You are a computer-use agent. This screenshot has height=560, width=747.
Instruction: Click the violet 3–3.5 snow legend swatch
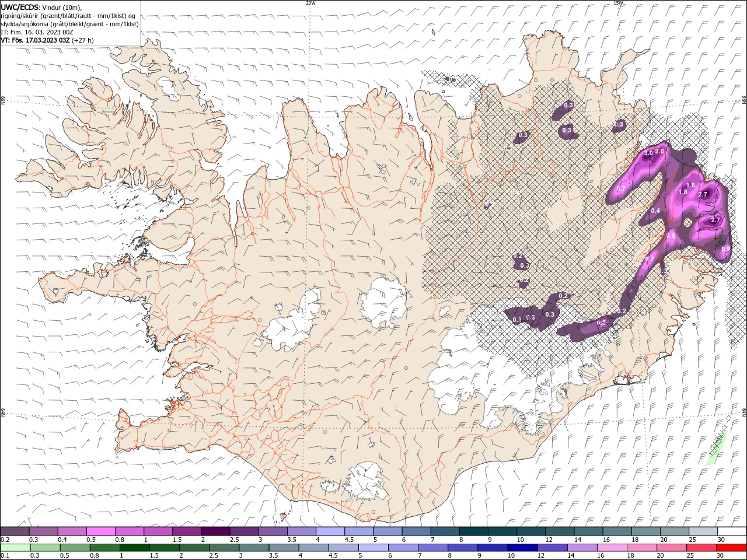[x=273, y=531]
